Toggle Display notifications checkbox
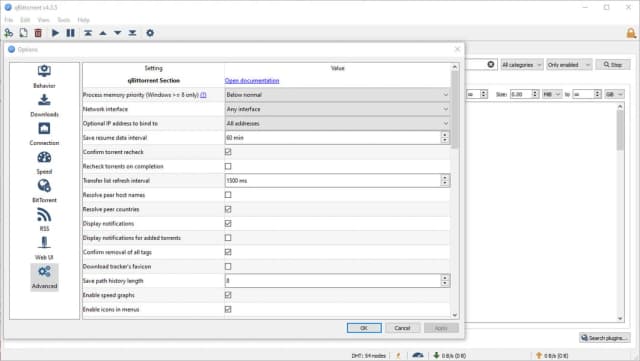 click(x=228, y=223)
